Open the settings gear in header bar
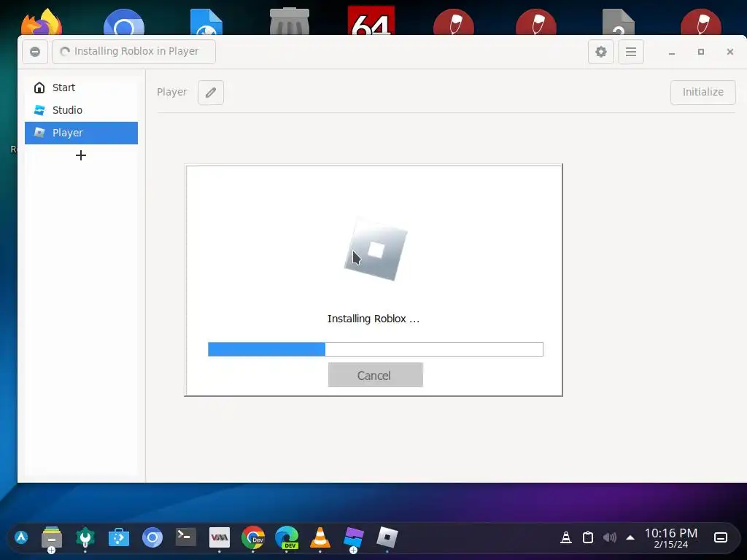This screenshot has width=747, height=560. 601,52
